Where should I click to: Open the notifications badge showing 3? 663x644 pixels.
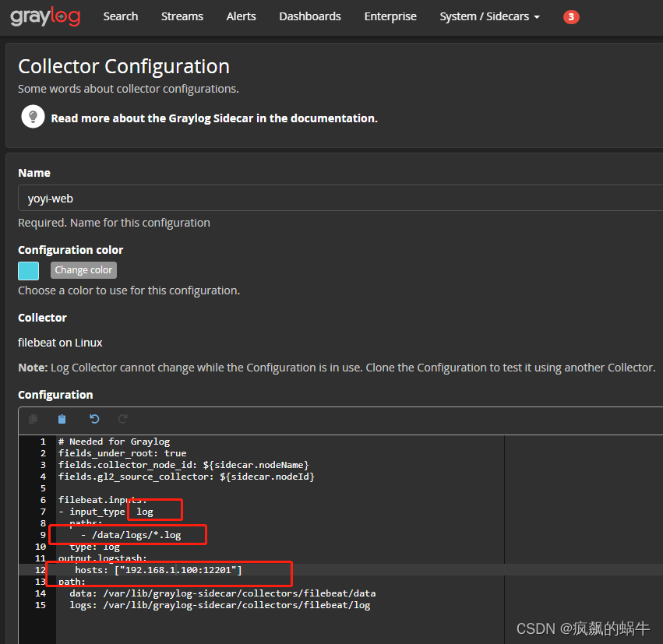(571, 16)
